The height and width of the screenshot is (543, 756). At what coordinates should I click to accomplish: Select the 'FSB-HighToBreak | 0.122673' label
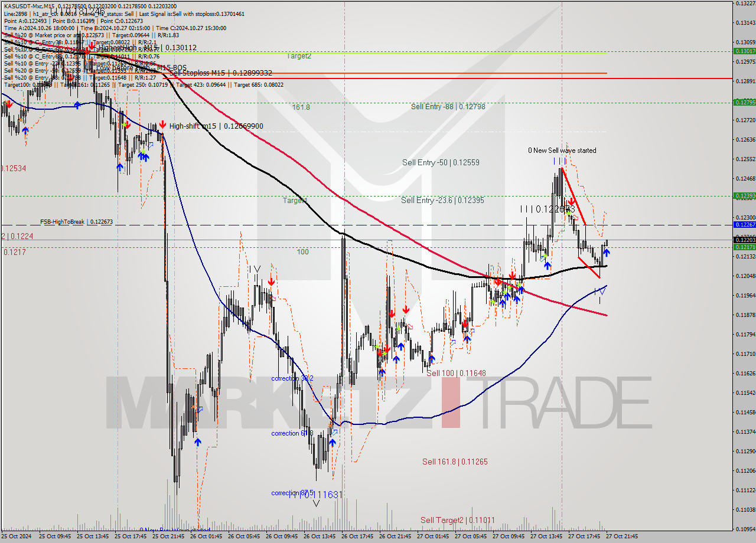[76, 222]
